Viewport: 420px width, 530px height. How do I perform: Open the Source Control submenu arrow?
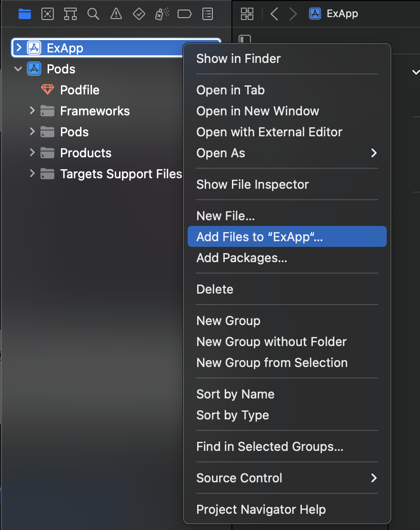374,478
